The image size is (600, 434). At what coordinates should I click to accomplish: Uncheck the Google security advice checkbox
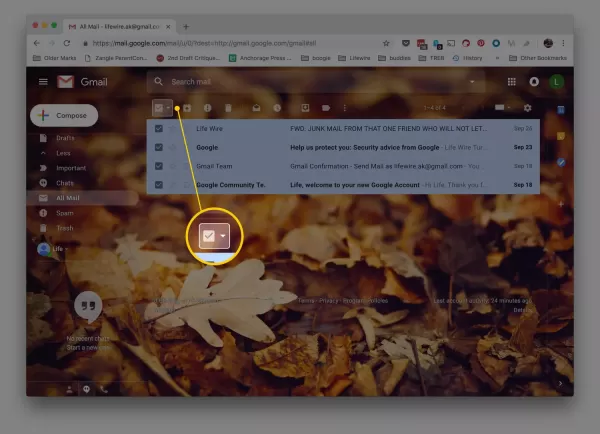[159, 147]
